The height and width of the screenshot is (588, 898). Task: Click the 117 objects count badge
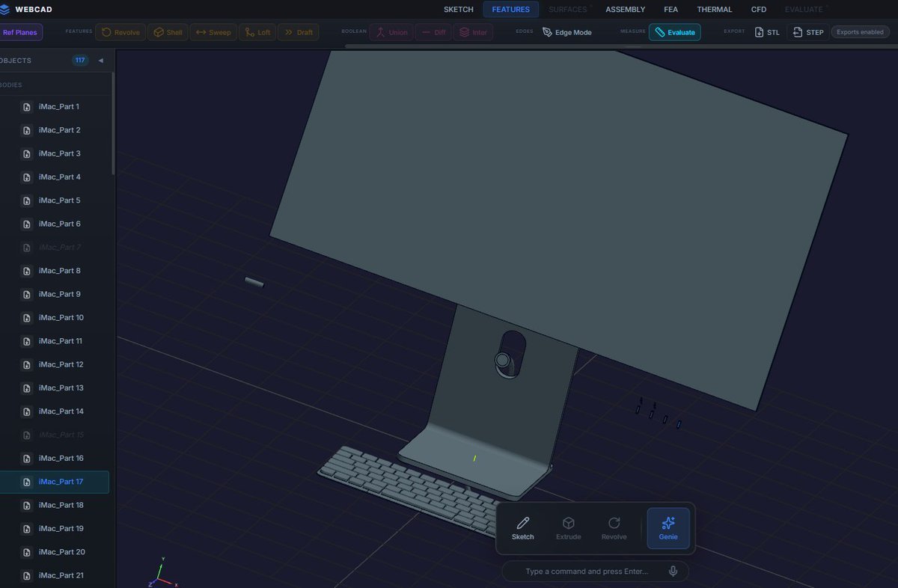(x=80, y=61)
